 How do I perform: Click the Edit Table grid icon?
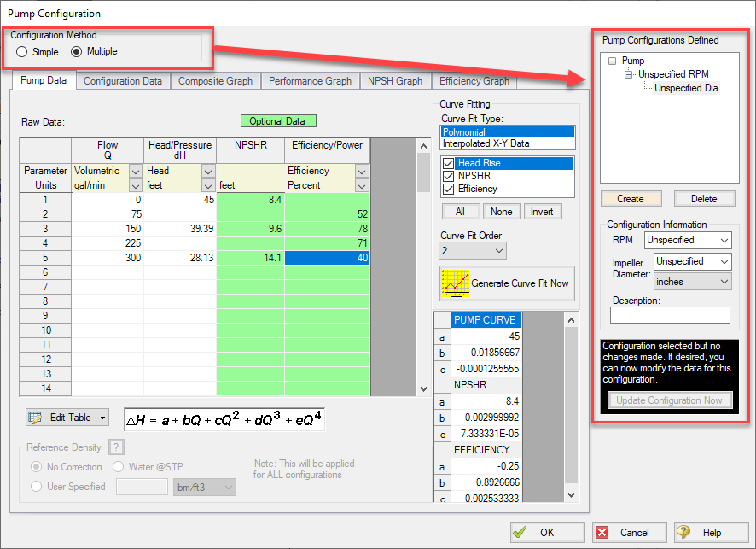click(x=36, y=418)
